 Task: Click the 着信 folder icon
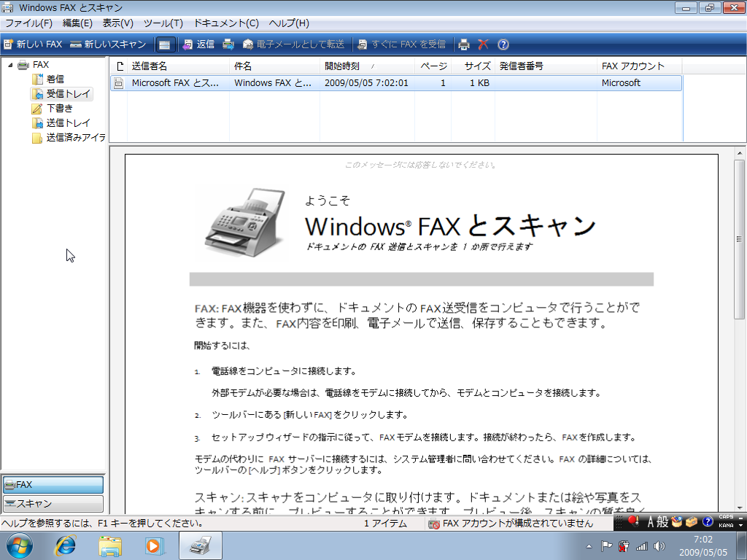[x=37, y=79]
